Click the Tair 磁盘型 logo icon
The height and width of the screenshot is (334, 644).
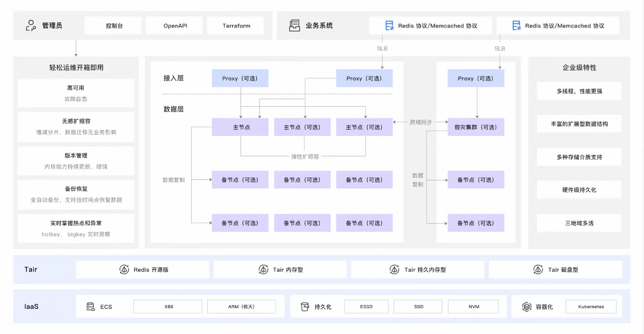(x=538, y=270)
